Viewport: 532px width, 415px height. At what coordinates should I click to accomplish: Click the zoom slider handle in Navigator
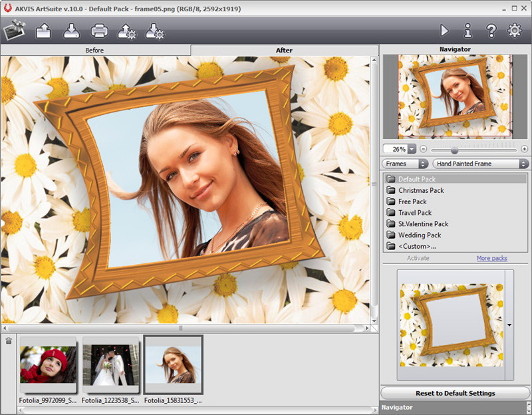click(x=454, y=150)
